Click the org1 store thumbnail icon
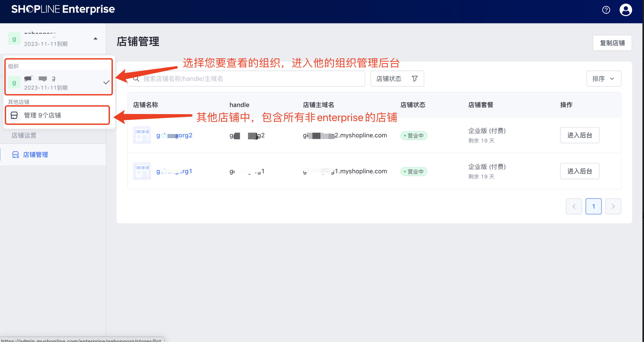644x342 pixels. point(142,171)
